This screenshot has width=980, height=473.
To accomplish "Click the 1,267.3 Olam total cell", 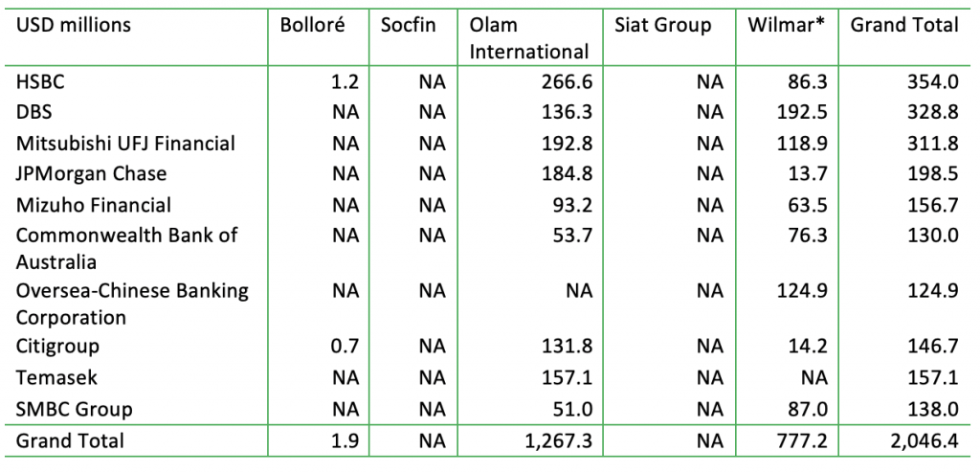I will pyautogui.click(x=558, y=441).
